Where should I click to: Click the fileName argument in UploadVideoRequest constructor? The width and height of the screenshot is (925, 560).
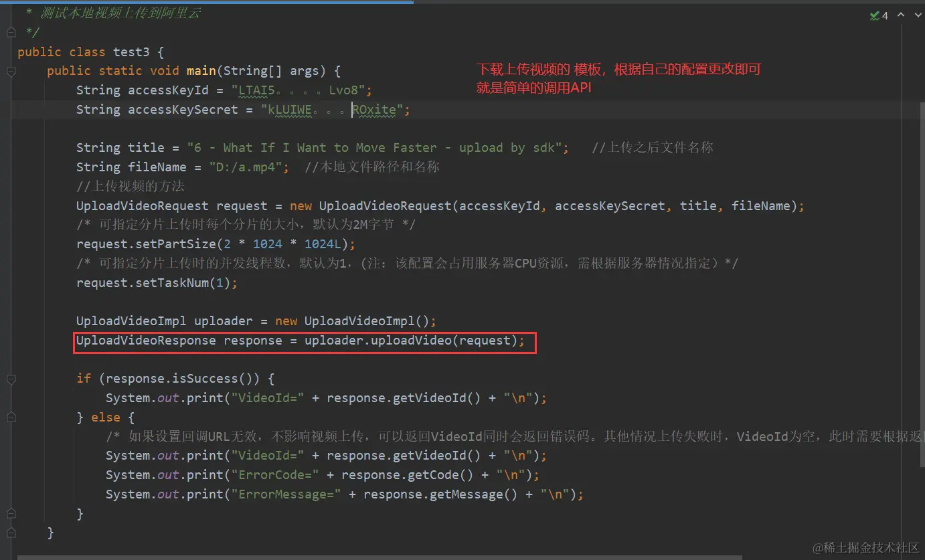click(x=760, y=206)
